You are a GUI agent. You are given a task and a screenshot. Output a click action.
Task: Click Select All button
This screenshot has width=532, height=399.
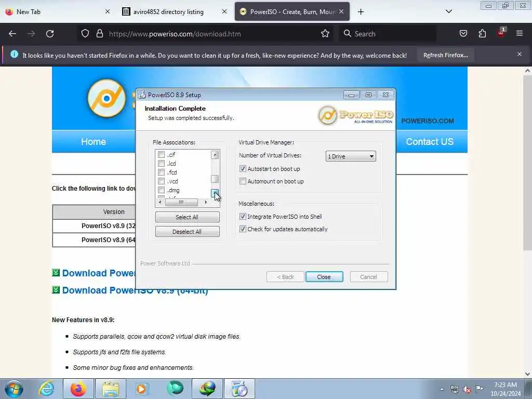(x=187, y=217)
